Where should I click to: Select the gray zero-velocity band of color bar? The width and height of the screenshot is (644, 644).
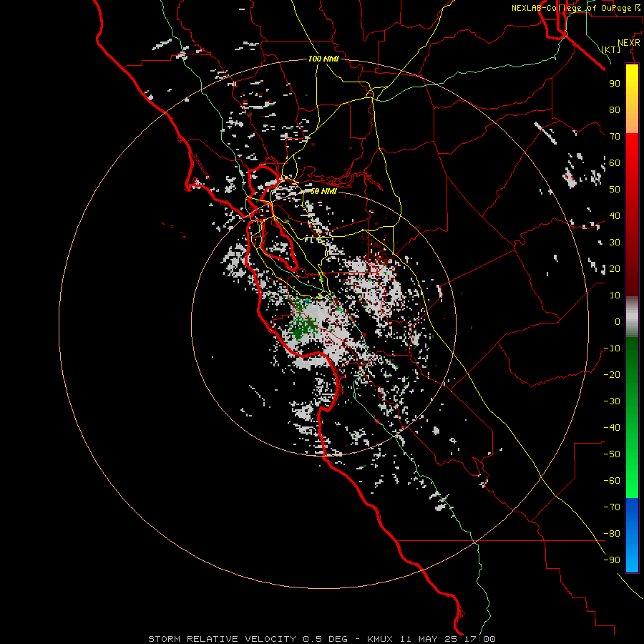(x=632, y=317)
